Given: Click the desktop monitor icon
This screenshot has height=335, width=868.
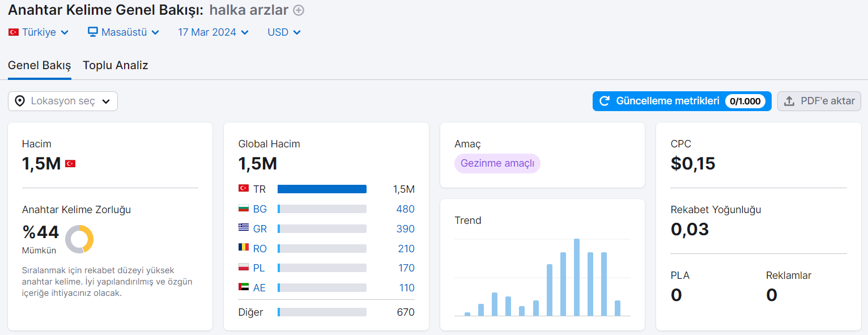Looking at the screenshot, I should click(x=93, y=32).
